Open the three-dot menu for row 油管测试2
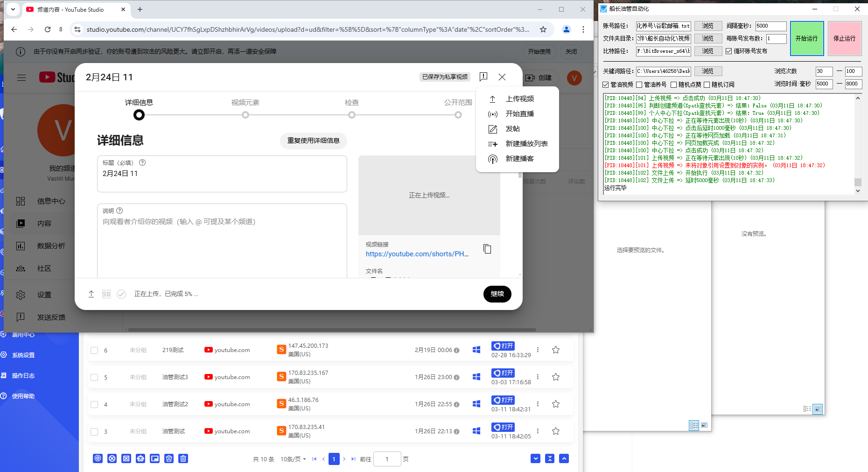868x472 pixels. point(538,404)
